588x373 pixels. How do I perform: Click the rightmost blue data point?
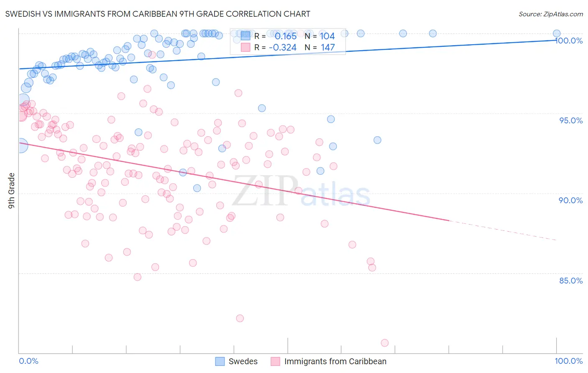click(557, 33)
